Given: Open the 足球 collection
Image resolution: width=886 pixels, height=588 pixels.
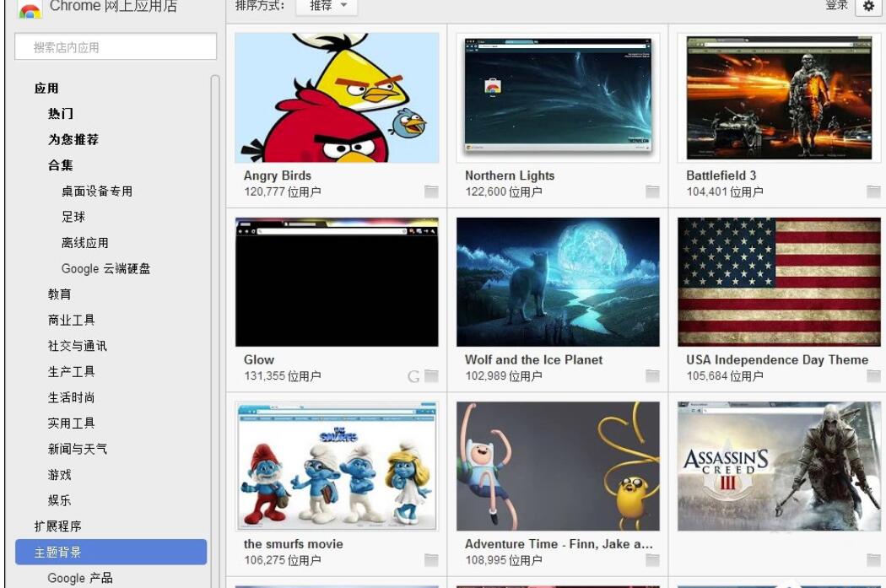Looking at the screenshot, I should [x=73, y=217].
